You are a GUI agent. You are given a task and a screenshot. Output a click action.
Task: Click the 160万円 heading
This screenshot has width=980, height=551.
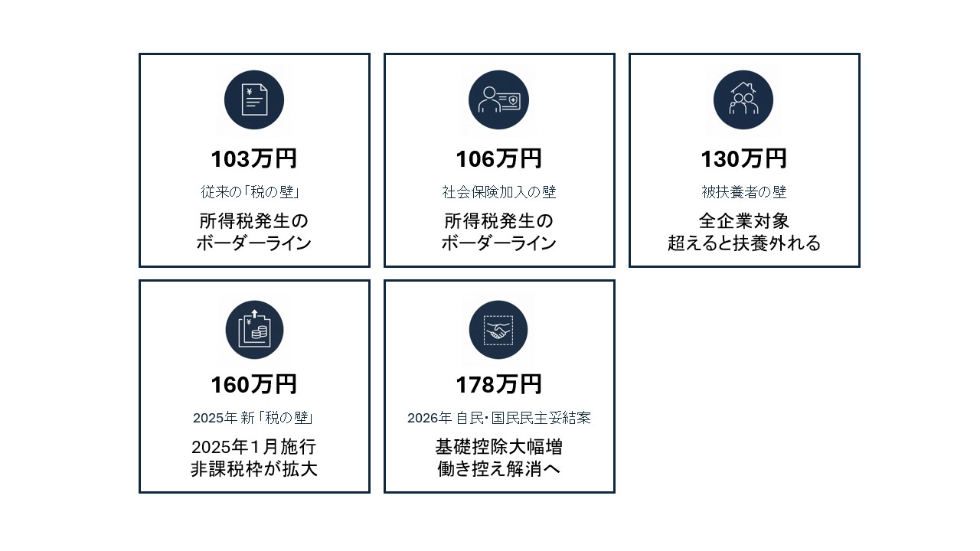point(254,384)
